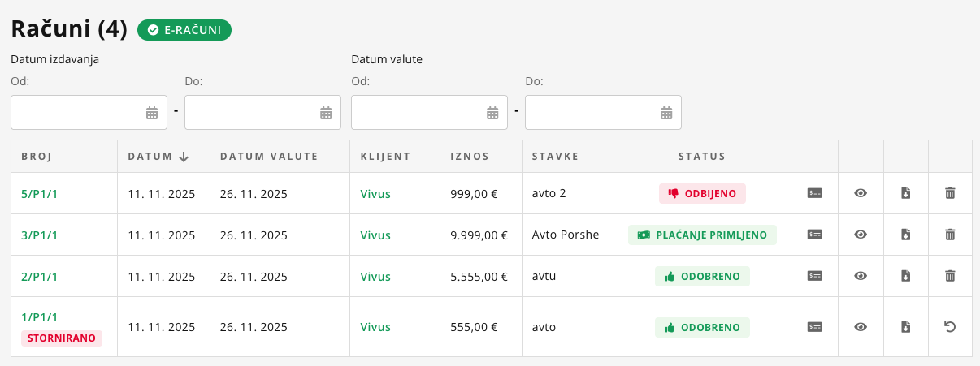Click the Broj column header
The height and width of the screenshot is (366, 980).
pos(37,157)
